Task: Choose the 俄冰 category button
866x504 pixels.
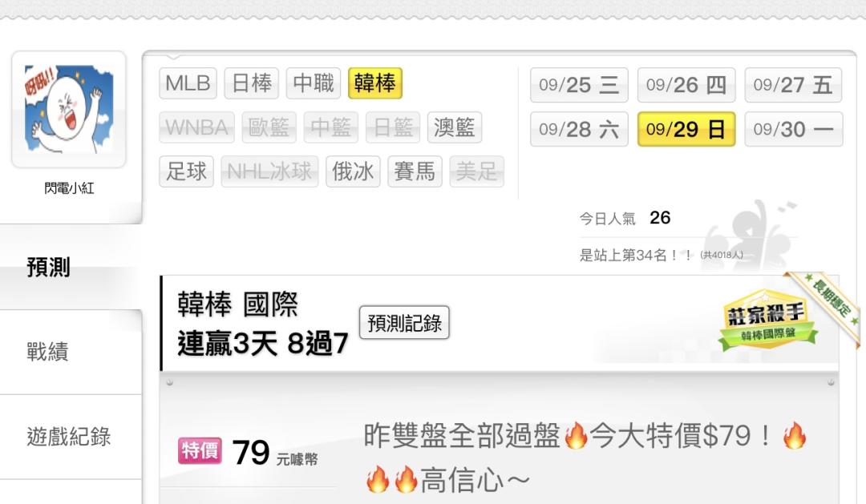Action: [x=353, y=171]
